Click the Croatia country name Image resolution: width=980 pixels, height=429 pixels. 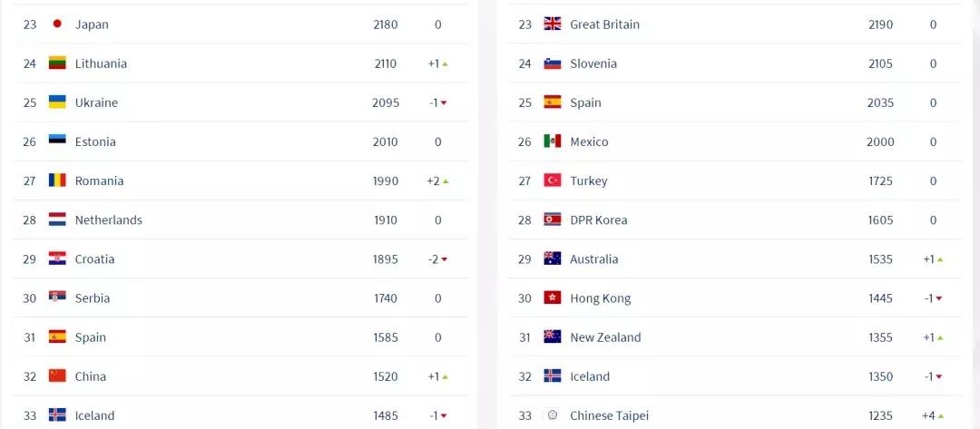tap(94, 258)
